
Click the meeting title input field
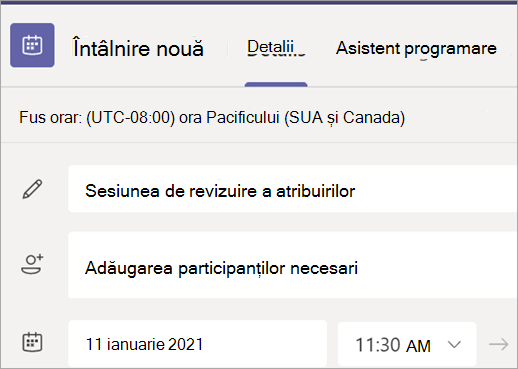293,189
